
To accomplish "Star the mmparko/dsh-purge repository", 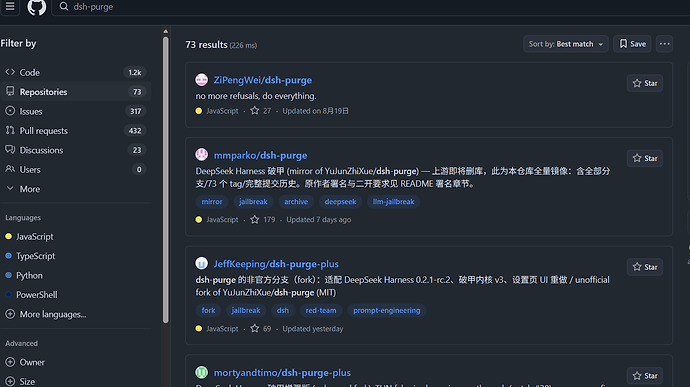I will pyautogui.click(x=645, y=158).
